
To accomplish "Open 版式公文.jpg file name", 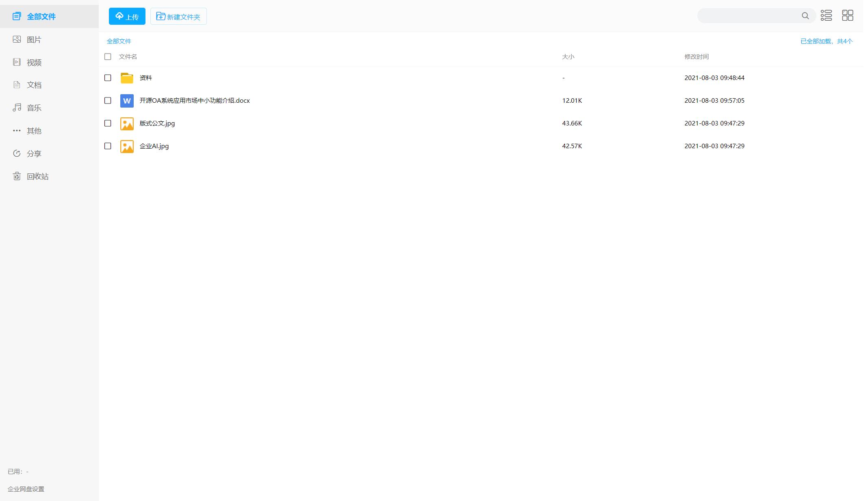I will (157, 123).
